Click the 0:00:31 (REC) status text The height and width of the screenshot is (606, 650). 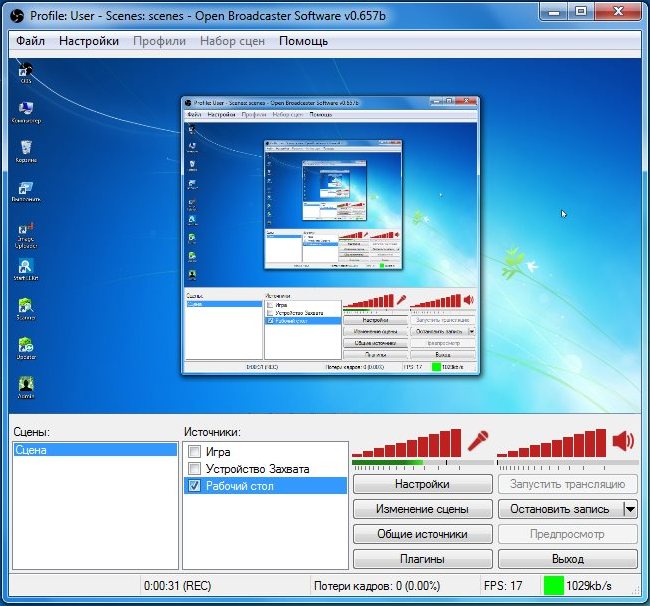click(x=177, y=586)
